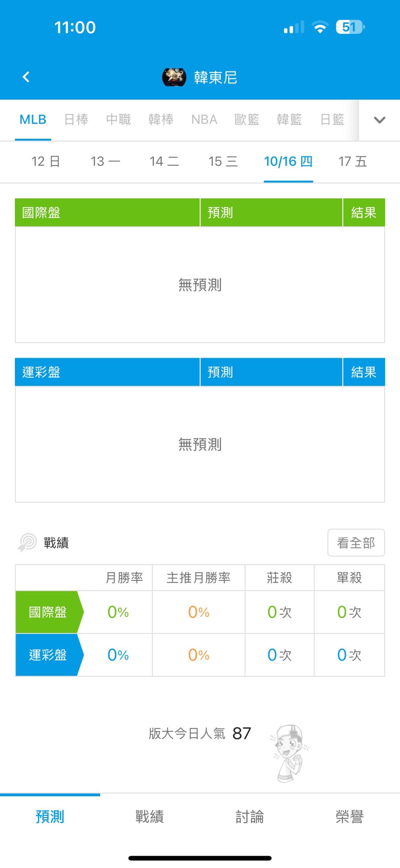Tap the blue 運彩盤 record row label
This screenshot has width=400, height=868.
click(48, 655)
